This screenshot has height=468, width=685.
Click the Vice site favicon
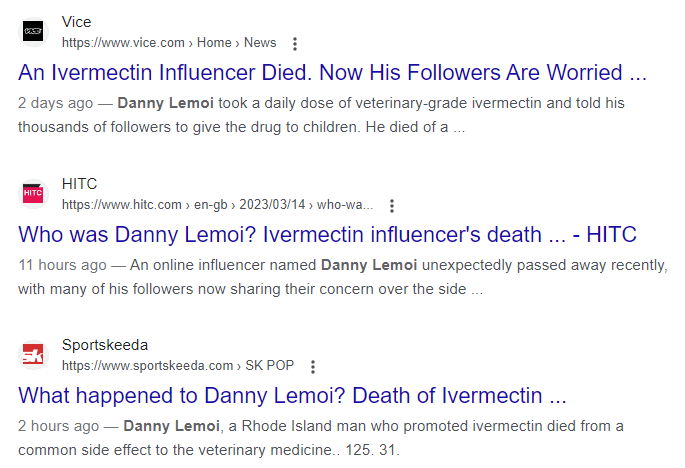(x=33, y=32)
